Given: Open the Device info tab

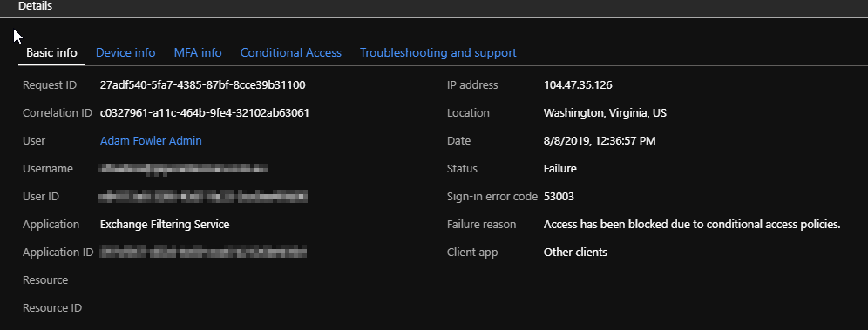Looking at the screenshot, I should [x=125, y=52].
